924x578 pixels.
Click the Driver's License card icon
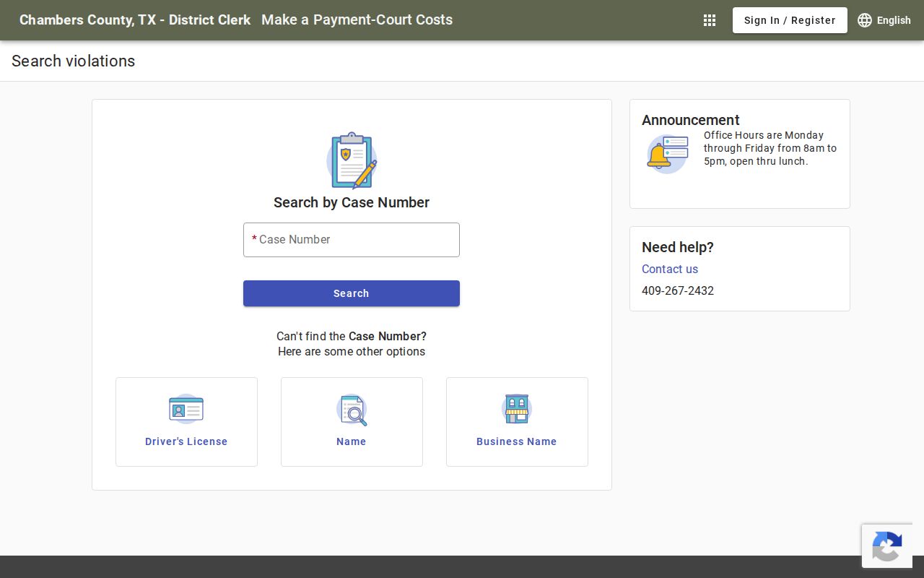click(x=186, y=409)
